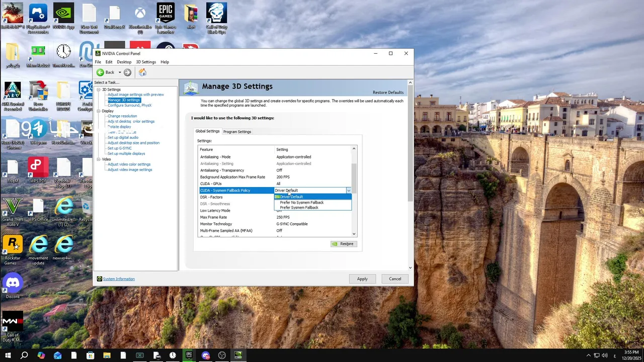Screen dimensions: 644x362
Task: Click Restore Defaults link
Action: [388, 93]
